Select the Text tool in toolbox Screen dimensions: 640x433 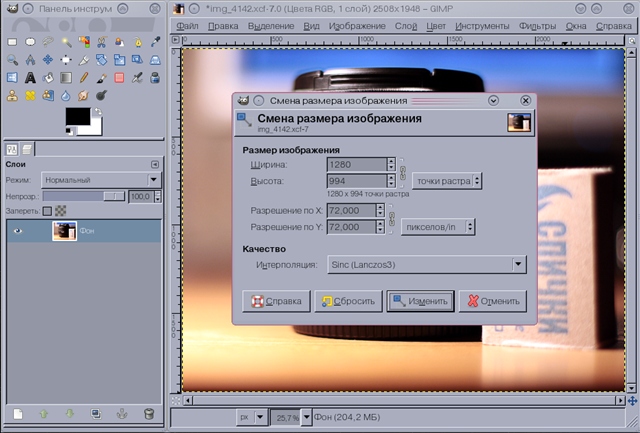(x=29, y=77)
